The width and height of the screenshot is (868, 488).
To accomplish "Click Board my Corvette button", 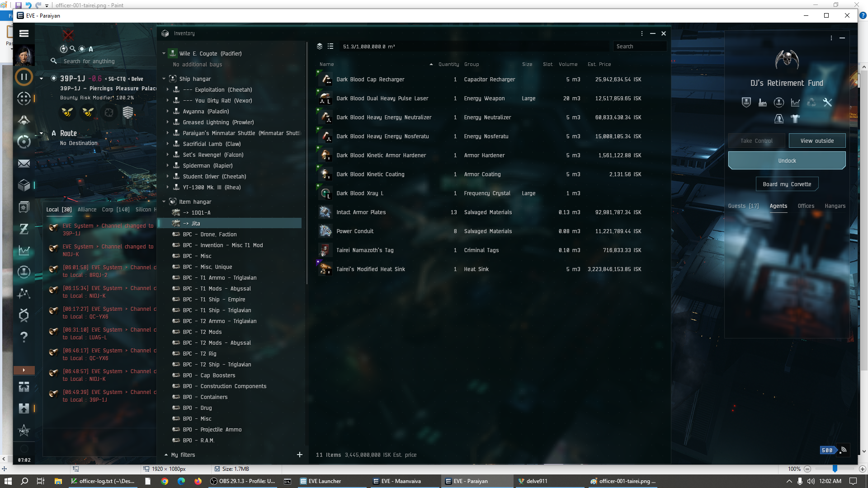I will click(x=787, y=184).
